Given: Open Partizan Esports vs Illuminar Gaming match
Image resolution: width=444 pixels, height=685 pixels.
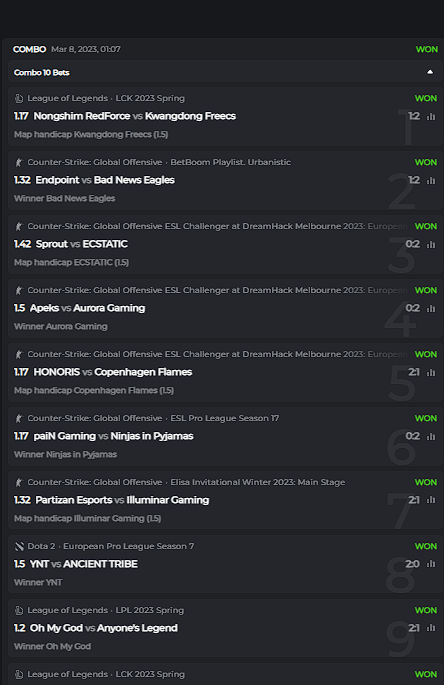Looking at the screenshot, I should [122, 500].
